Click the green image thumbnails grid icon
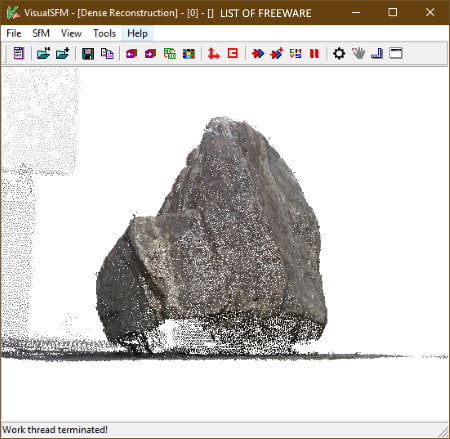 point(170,53)
